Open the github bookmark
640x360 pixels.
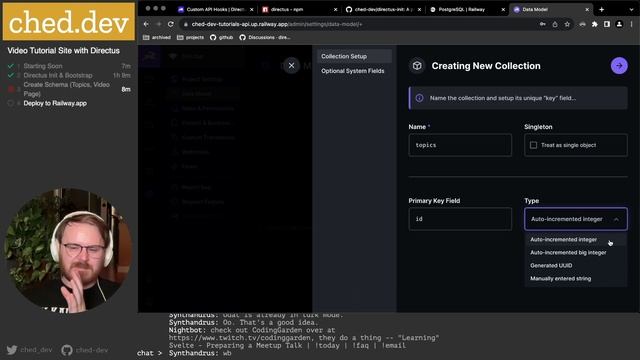(222, 38)
